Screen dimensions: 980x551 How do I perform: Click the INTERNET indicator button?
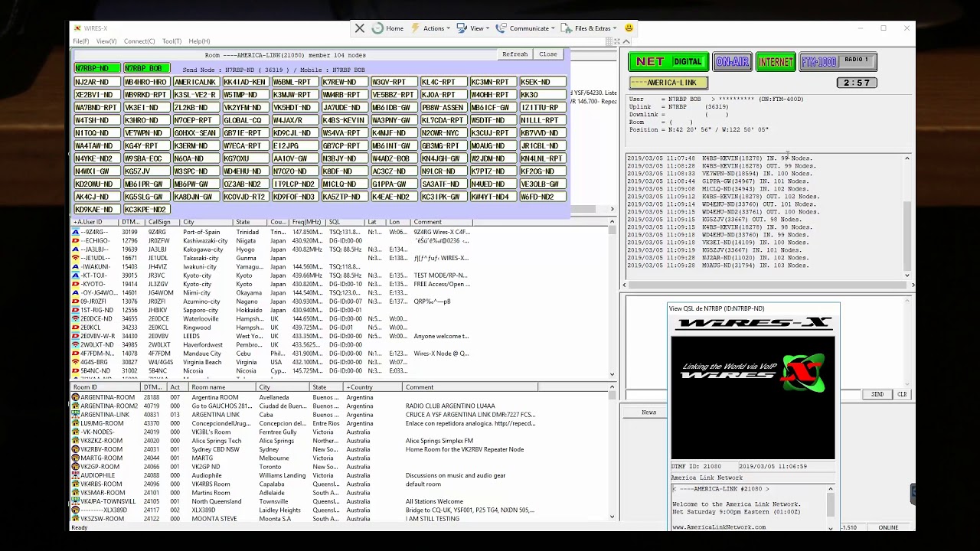(x=776, y=62)
